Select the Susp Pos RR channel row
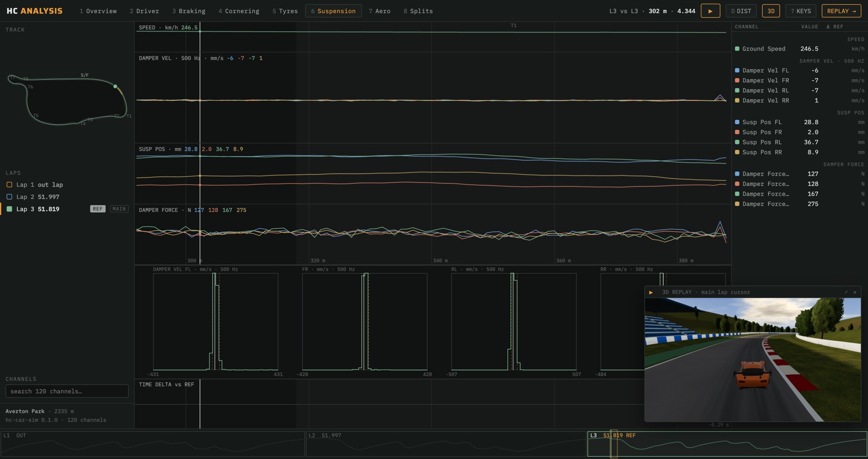Viewport: 868px width, 459px height. pos(800,152)
